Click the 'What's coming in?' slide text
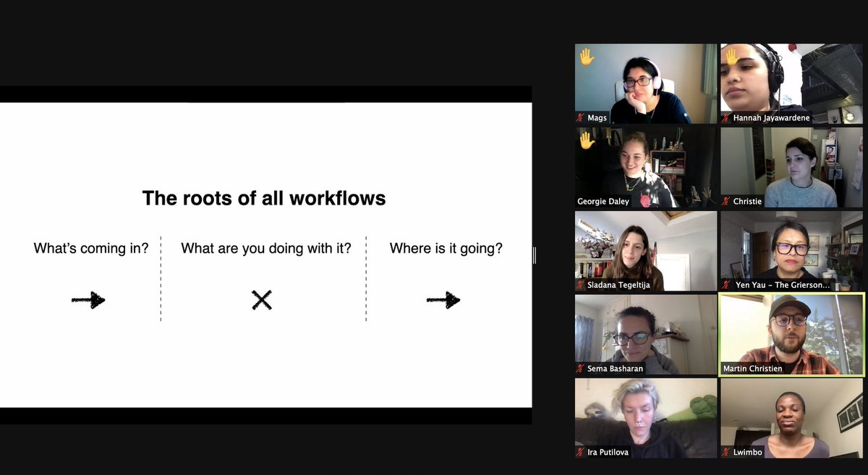Viewport: 868px width, 475px height. (91, 249)
